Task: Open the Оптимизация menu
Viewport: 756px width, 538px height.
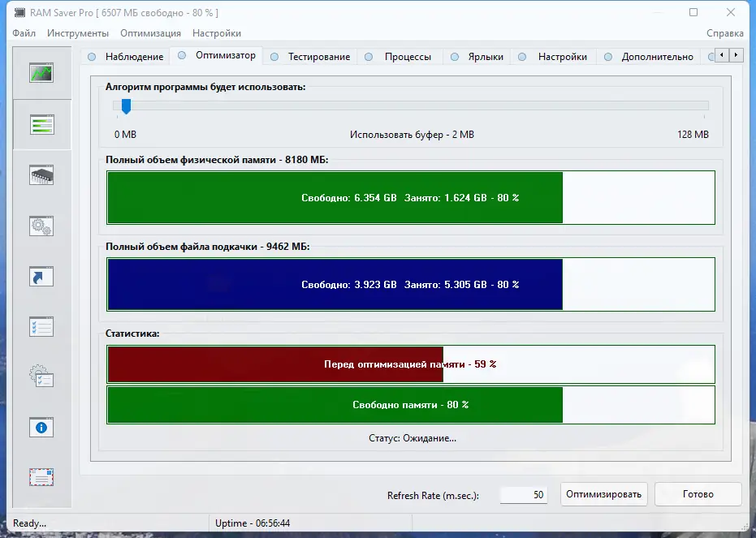Action: [150, 33]
